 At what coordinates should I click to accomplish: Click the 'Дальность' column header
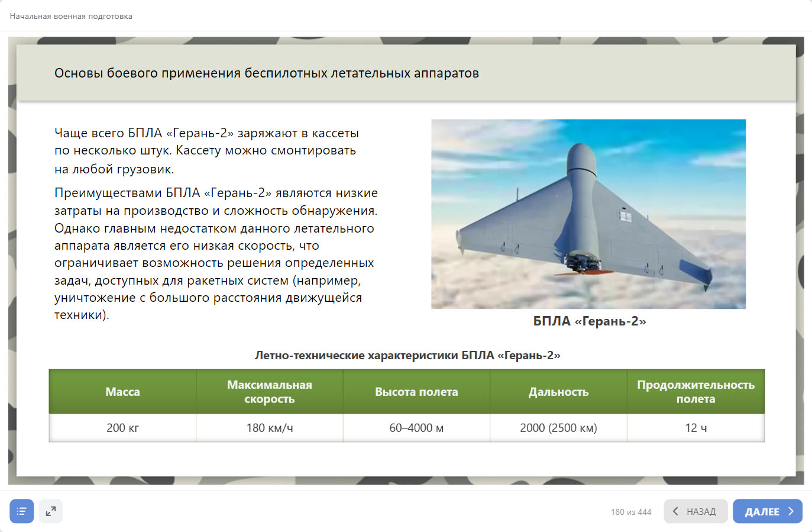pos(558,392)
